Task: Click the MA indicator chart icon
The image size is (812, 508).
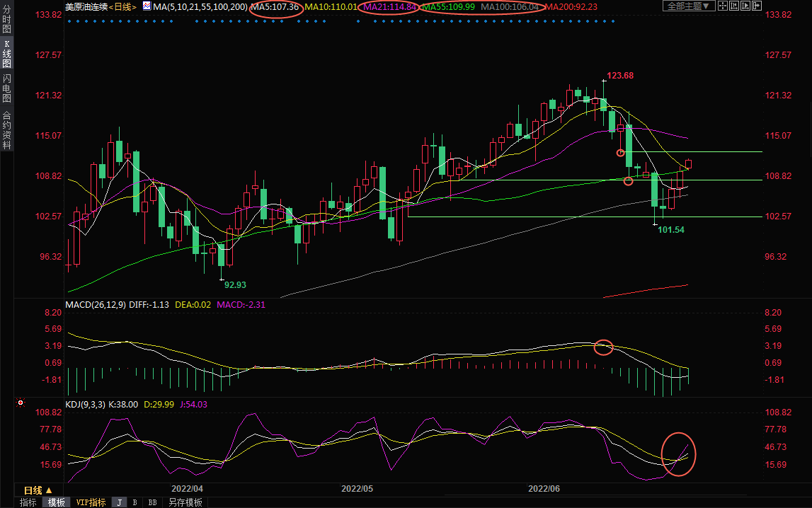Action: 147,6
